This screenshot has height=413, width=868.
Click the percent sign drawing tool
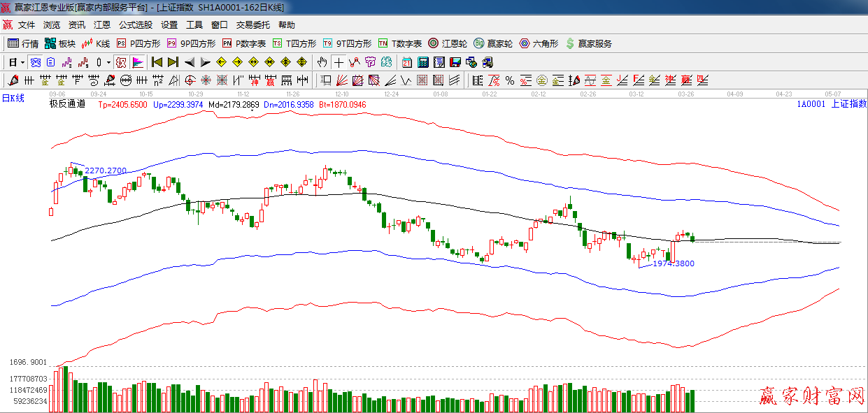509,80
